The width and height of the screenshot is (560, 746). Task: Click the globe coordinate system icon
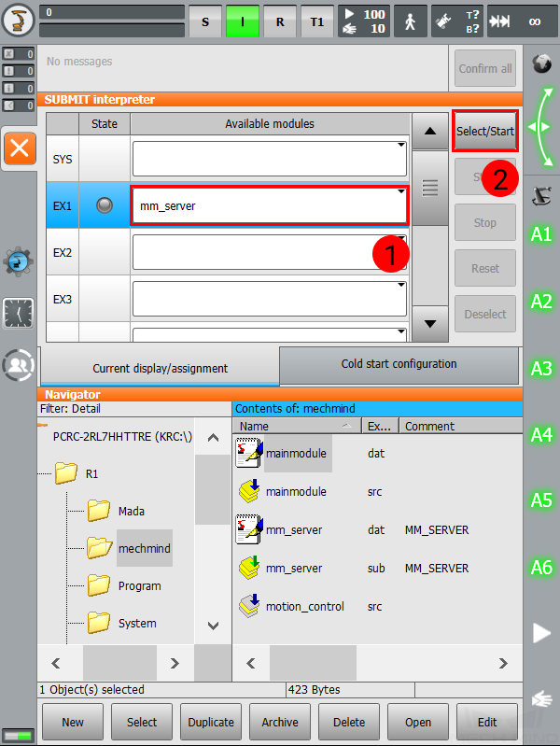pos(542,63)
